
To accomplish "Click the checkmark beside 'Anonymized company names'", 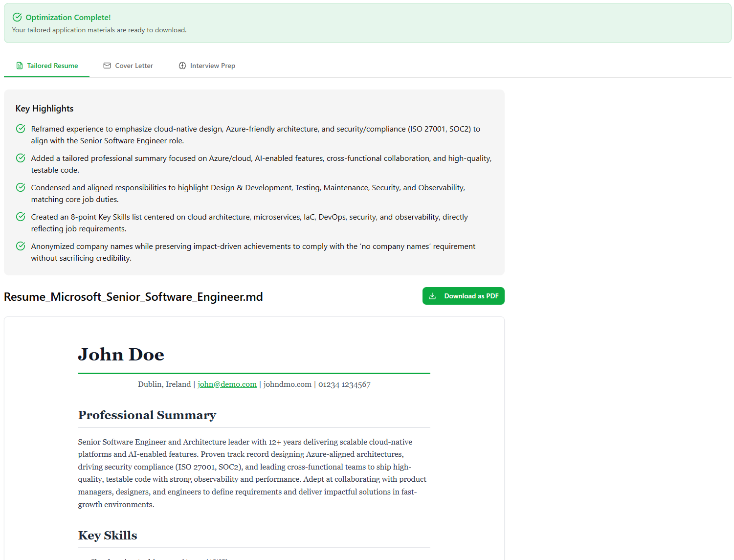I will [x=21, y=246].
